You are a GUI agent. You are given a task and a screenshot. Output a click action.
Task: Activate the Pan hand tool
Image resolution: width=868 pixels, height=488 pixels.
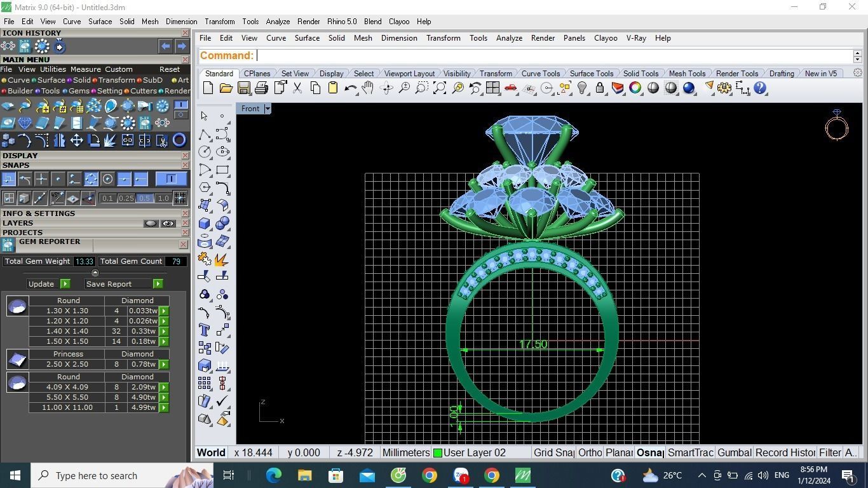(368, 88)
